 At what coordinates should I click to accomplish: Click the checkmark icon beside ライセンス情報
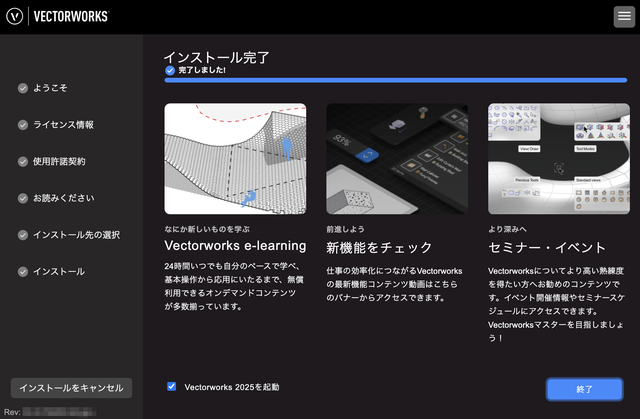coord(23,125)
